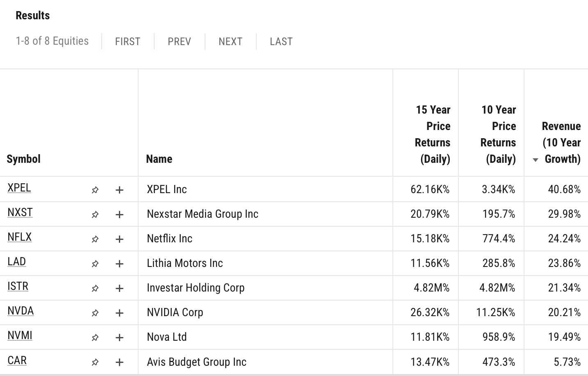588x376 pixels.
Task: Toggle the pin on the Investar Holding row
Action: [95, 288]
